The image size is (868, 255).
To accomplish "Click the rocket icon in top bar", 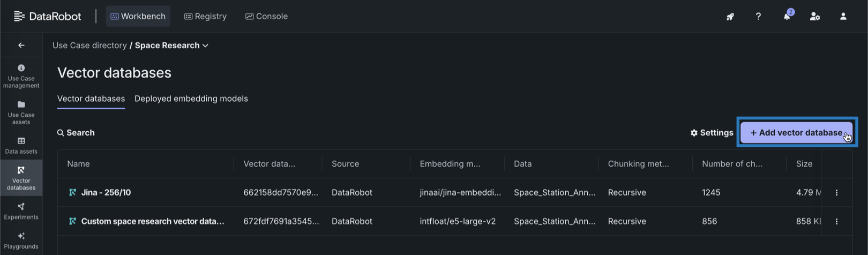I will pyautogui.click(x=730, y=17).
